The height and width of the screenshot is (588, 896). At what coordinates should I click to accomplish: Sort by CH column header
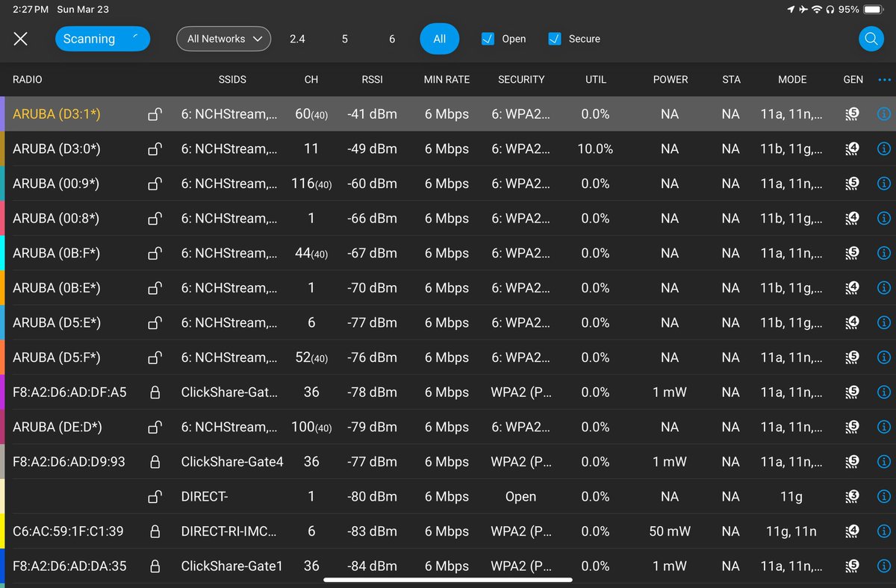point(311,79)
